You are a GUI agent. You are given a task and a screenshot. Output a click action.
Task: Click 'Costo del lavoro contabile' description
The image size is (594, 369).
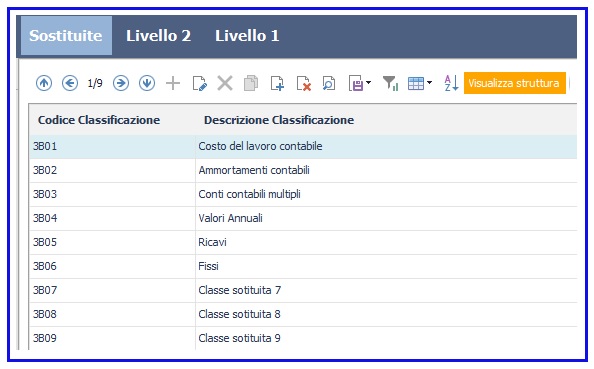point(260,146)
